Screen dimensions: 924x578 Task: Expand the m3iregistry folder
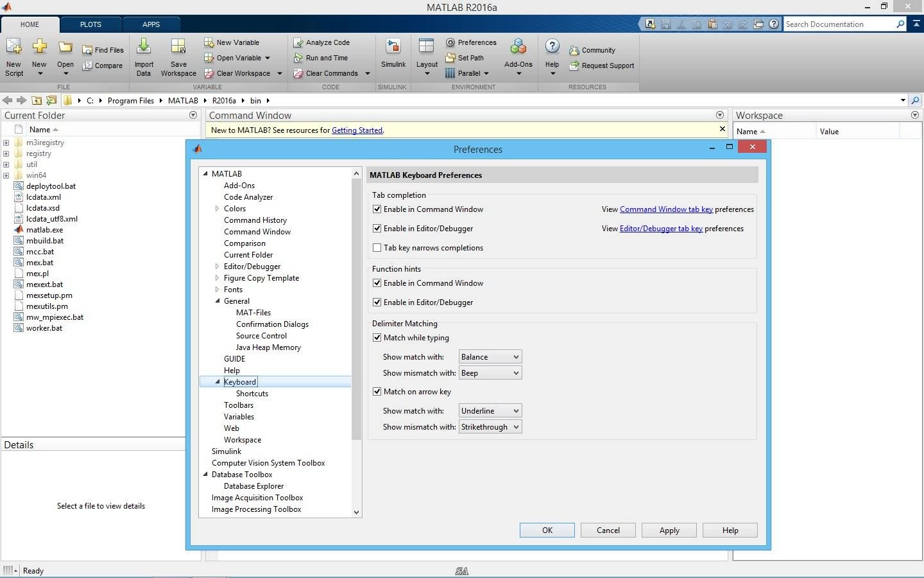tap(6, 143)
